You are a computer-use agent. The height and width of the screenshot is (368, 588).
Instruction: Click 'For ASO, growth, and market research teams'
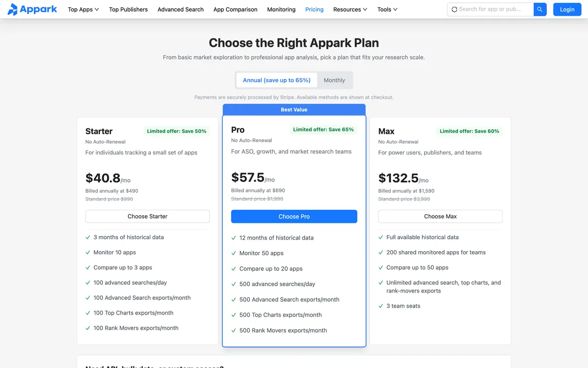(291, 151)
